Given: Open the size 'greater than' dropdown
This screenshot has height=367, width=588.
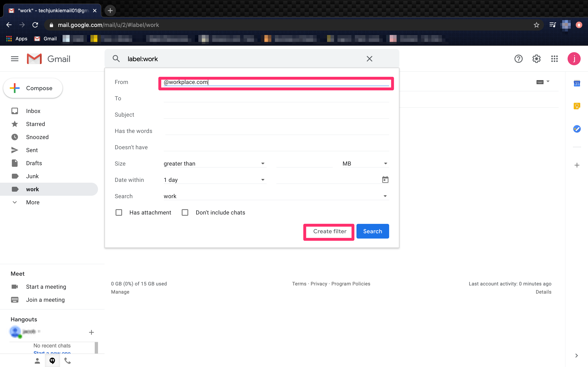Looking at the screenshot, I should pyautogui.click(x=215, y=164).
